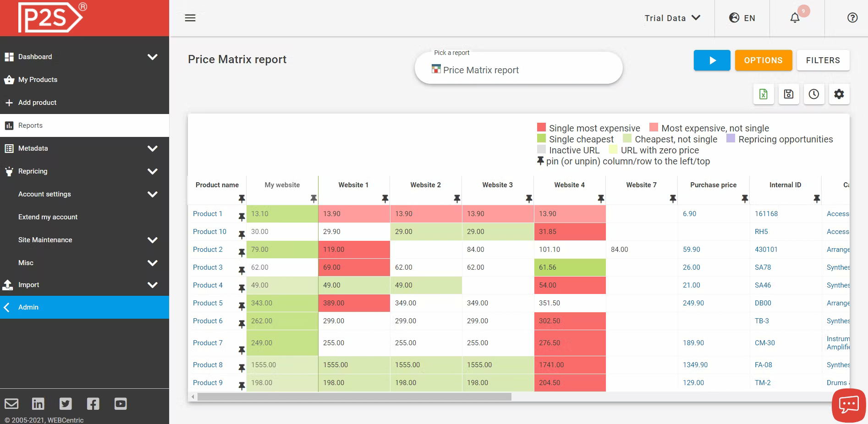The height and width of the screenshot is (424, 868).
Task: Pin the Website 4 column
Action: click(x=601, y=198)
